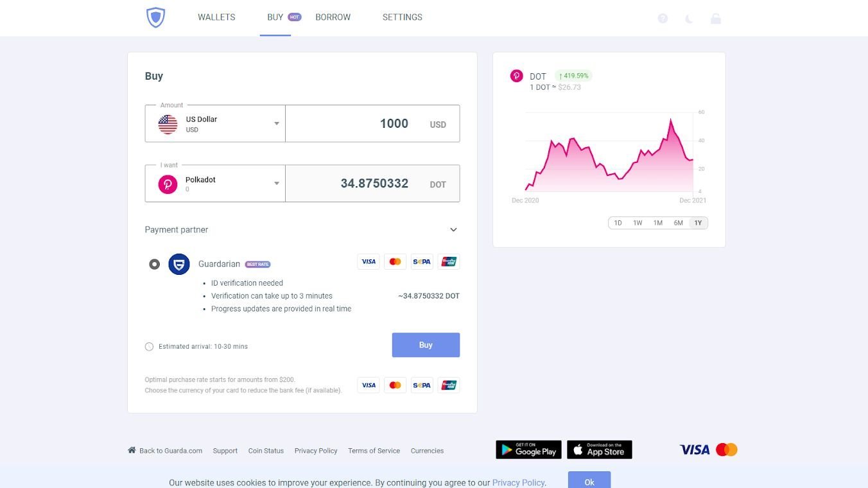Collapse the Payment partner section
This screenshot has height=488, width=868.
pyautogui.click(x=453, y=229)
